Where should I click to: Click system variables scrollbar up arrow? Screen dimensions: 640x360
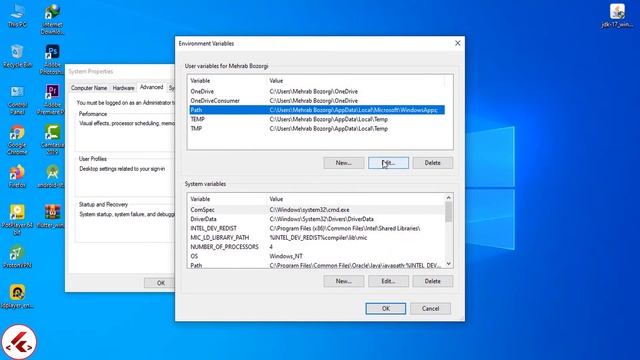click(449, 198)
